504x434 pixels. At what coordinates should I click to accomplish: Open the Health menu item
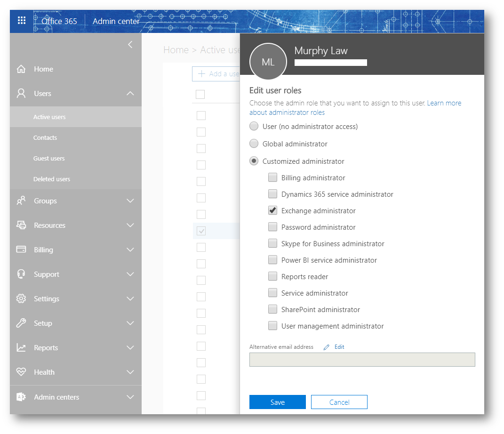tap(76, 372)
